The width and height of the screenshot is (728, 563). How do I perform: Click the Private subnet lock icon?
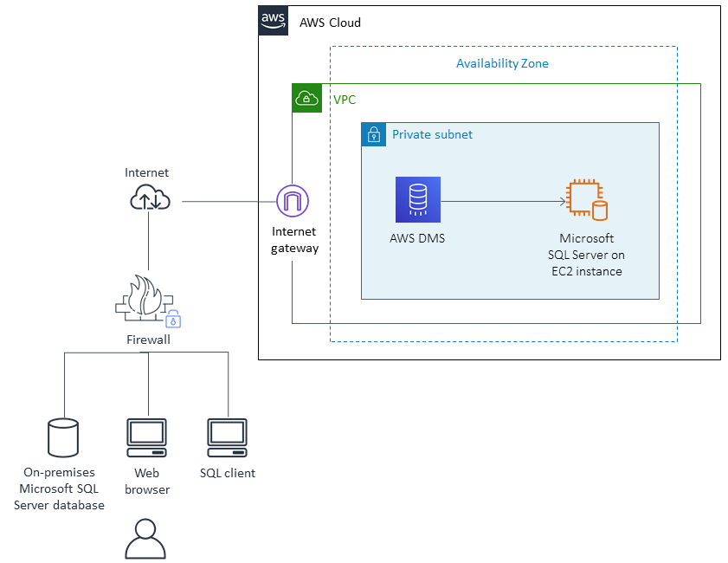[x=372, y=134]
